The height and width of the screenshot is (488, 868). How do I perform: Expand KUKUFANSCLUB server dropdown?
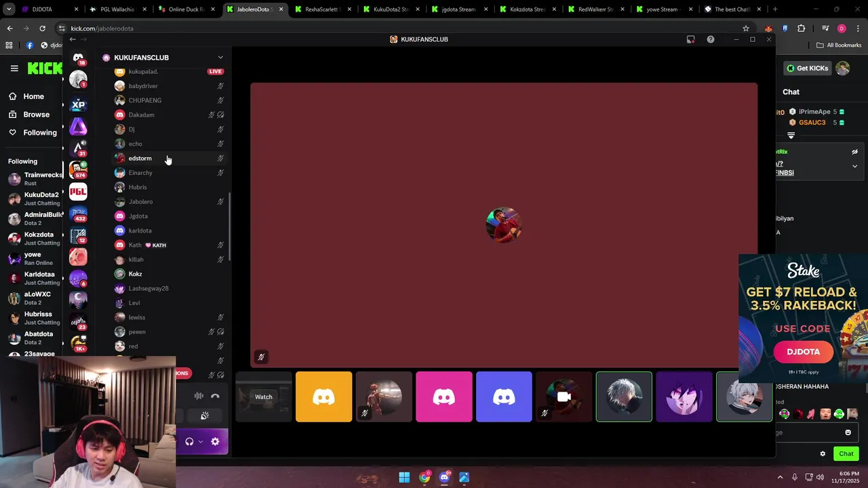[220, 58]
